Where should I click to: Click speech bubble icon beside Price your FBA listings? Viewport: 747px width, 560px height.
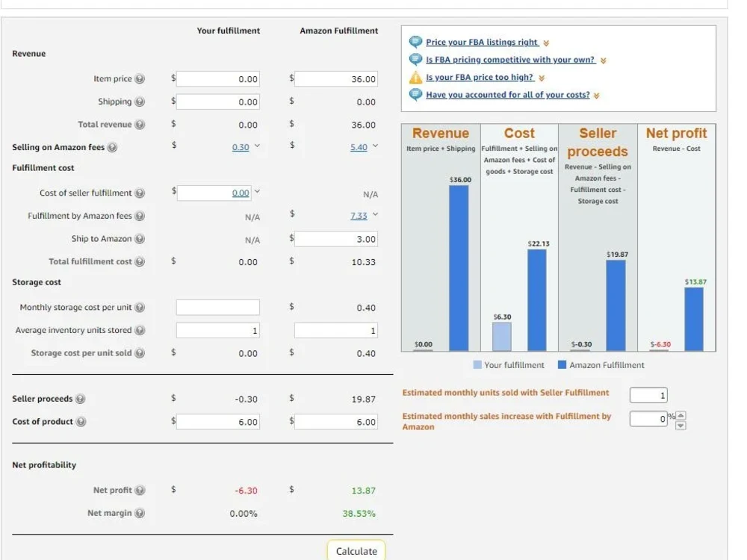click(415, 42)
